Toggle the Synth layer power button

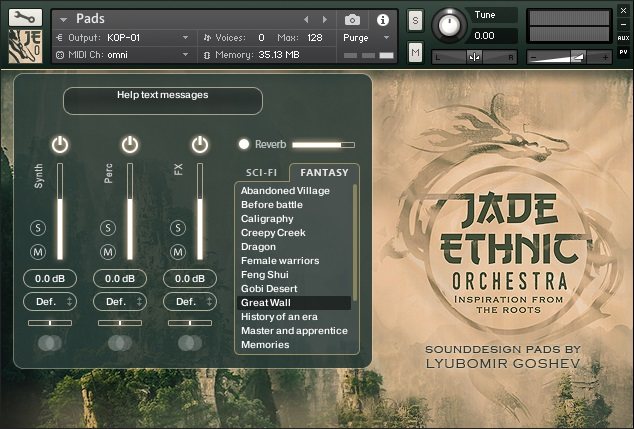pyautogui.click(x=60, y=144)
